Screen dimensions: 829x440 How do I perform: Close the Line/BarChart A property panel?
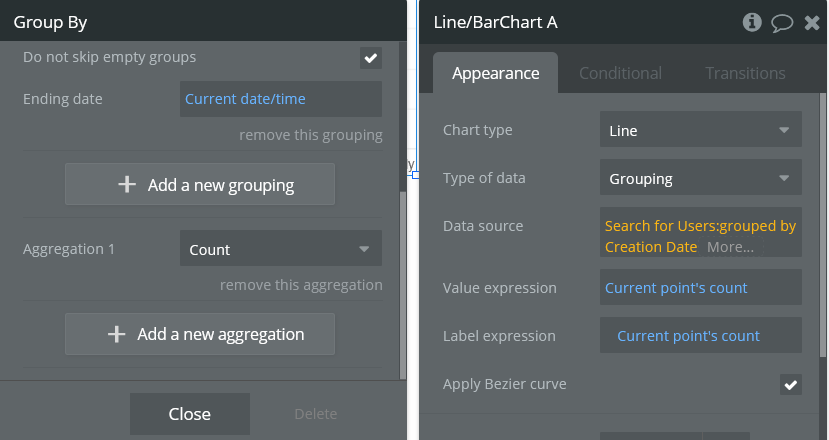pos(812,22)
